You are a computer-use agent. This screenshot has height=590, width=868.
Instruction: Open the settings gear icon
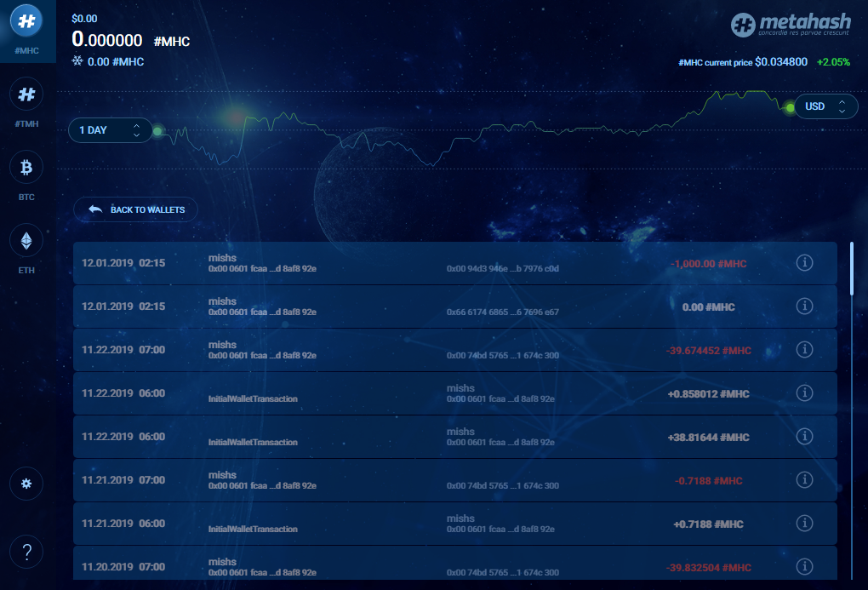(26, 484)
